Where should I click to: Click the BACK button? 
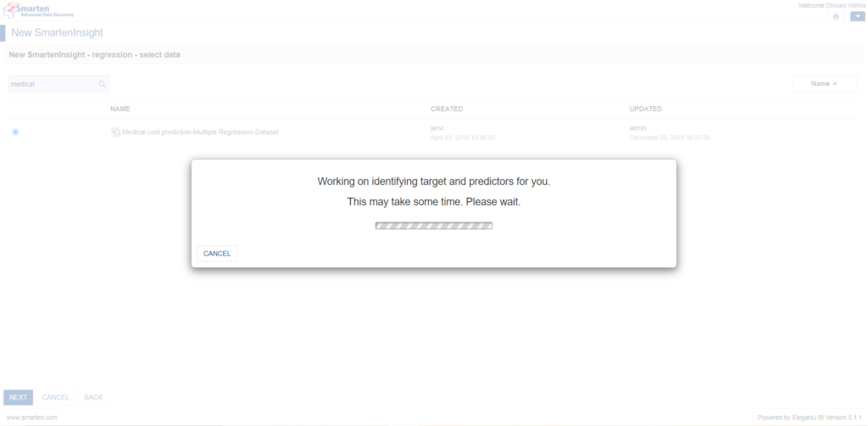(93, 397)
